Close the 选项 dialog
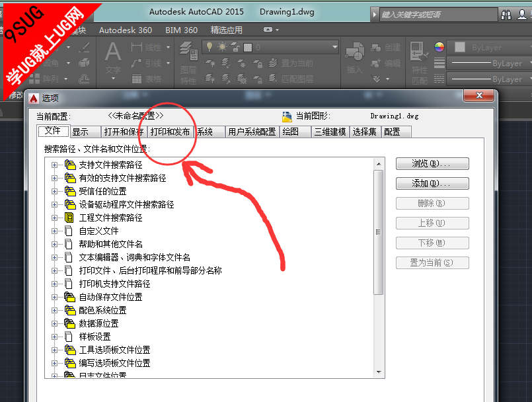The height and width of the screenshot is (402, 532). 478,95
